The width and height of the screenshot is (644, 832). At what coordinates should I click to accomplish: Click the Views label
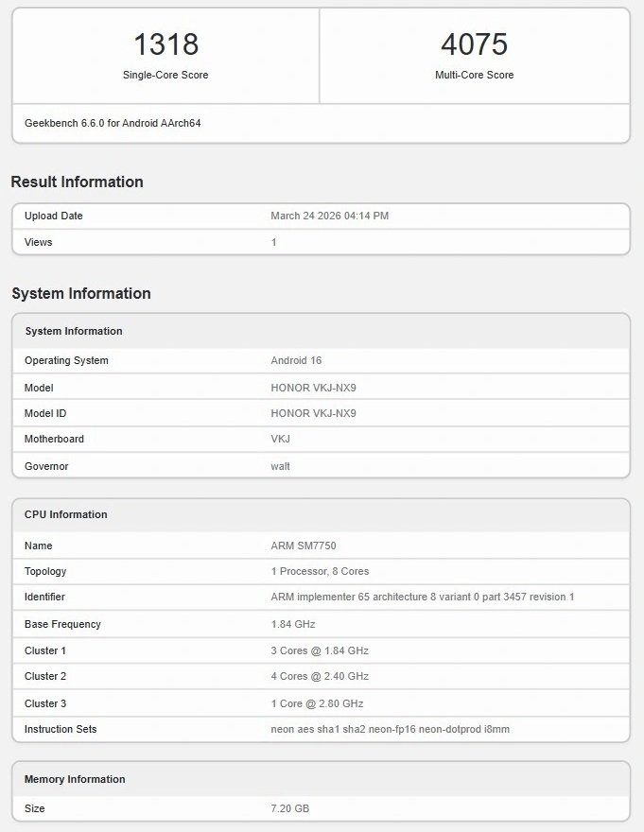tap(38, 242)
